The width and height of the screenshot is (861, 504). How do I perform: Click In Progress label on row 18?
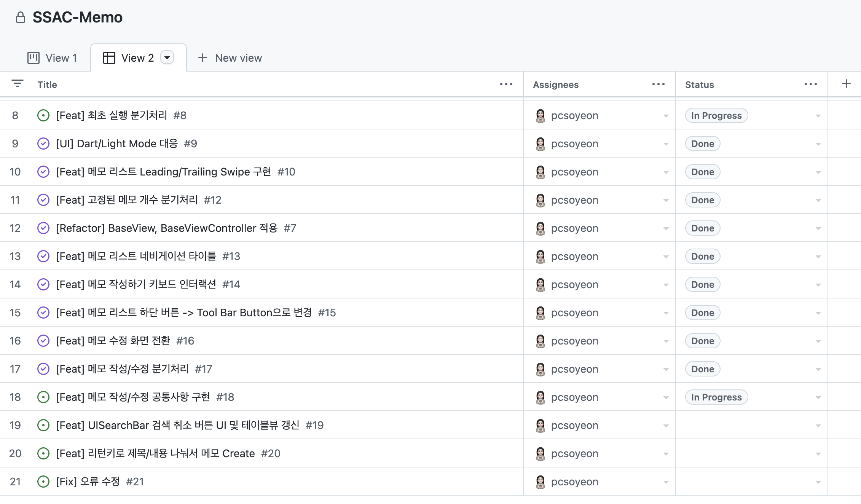pyautogui.click(x=716, y=397)
